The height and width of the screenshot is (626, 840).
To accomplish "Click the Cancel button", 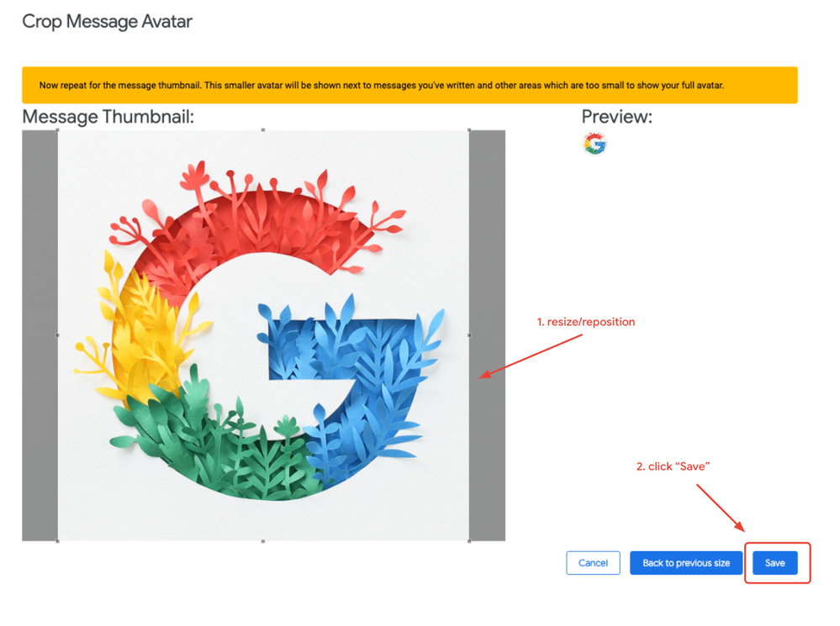I will (593, 563).
